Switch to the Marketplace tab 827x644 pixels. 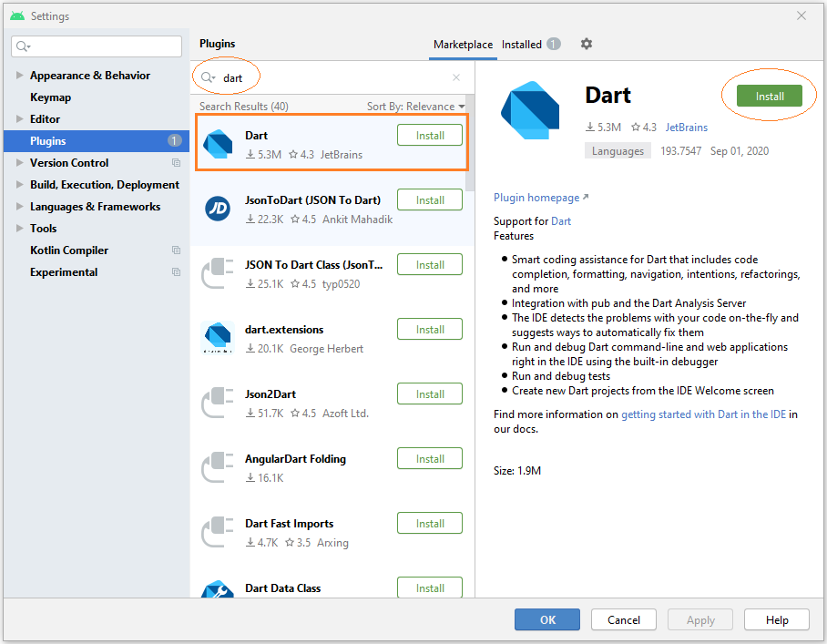463,45
